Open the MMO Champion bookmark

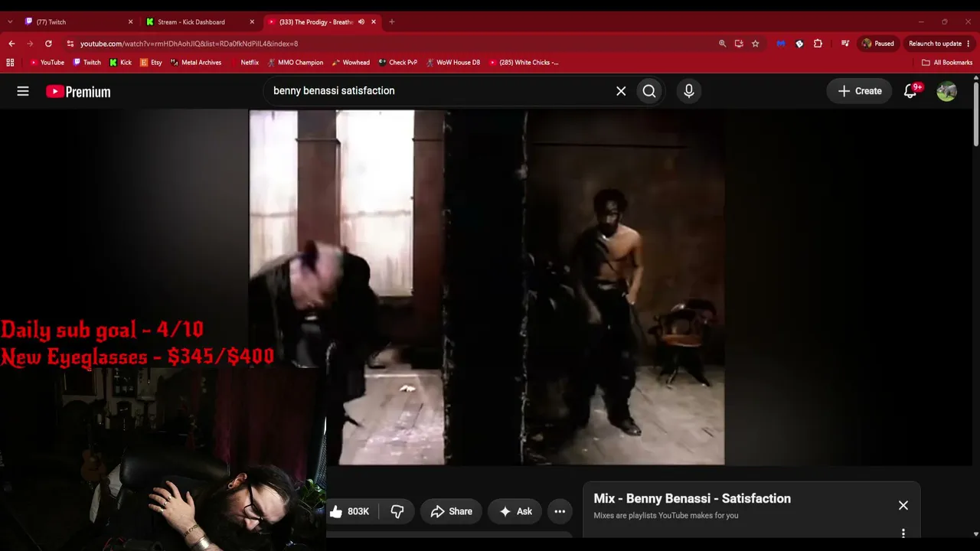[x=295, y=63]
